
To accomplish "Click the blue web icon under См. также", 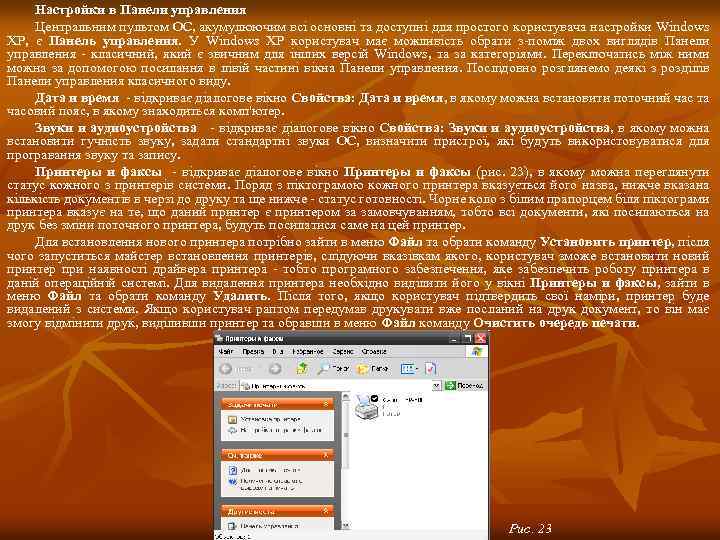I will point(232,481).
